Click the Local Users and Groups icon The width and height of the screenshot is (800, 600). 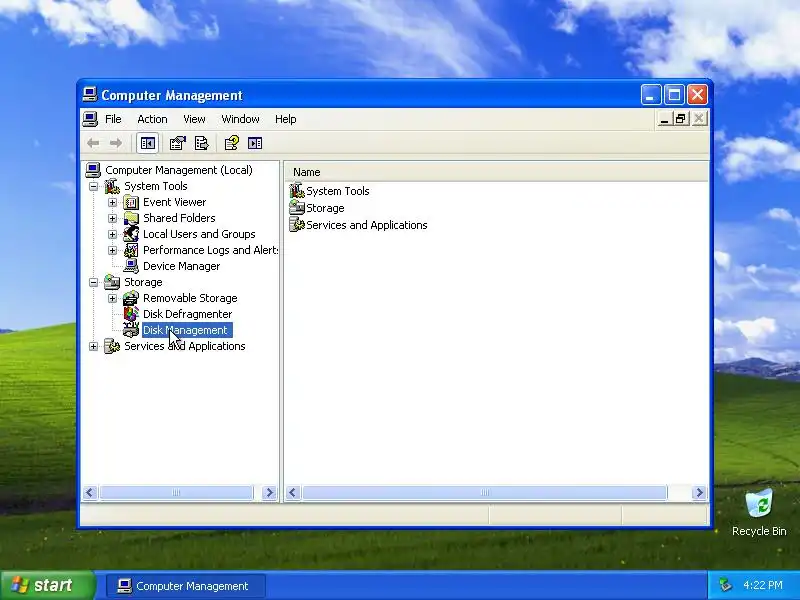(131, 234)
